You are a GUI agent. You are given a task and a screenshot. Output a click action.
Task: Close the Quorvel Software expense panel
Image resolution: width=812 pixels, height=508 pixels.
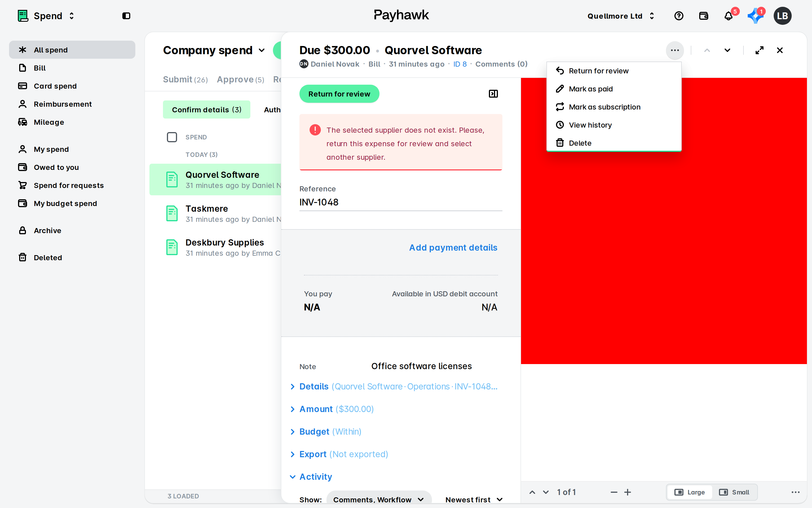pyautogui.click(x=780, y=51)
